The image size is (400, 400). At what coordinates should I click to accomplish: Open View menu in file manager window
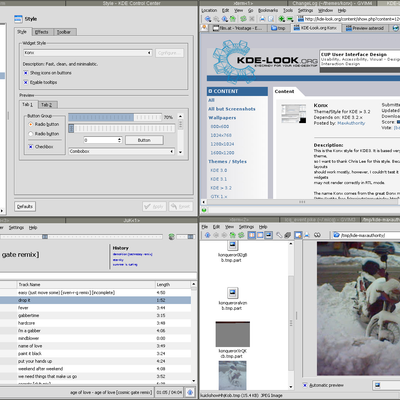229,227
